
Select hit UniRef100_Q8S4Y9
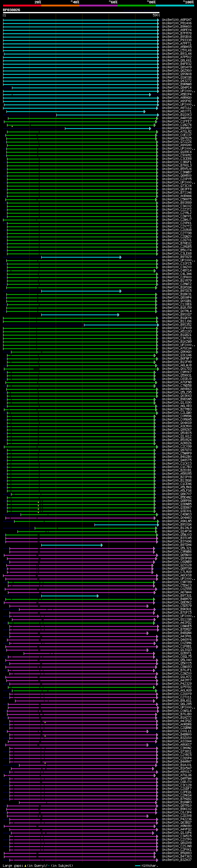176,67
